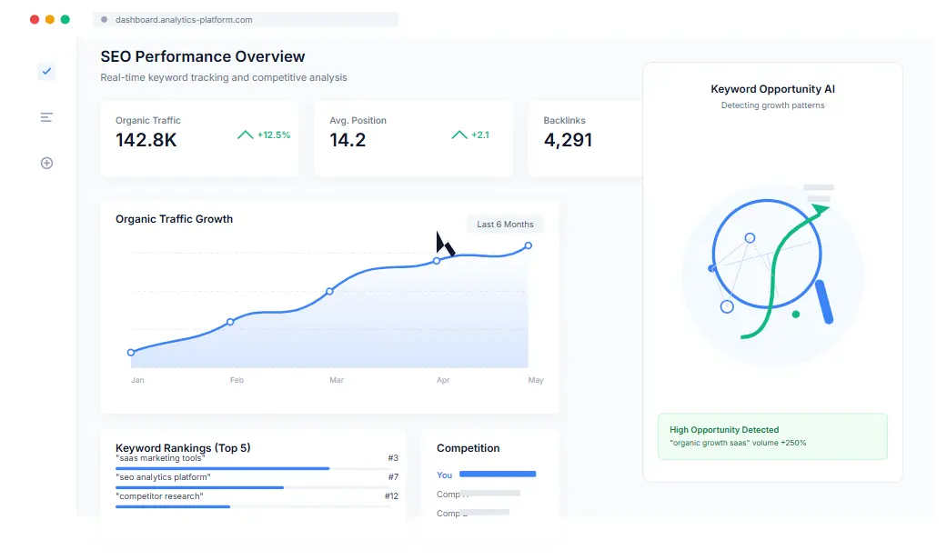
Task: Open the Last 6 Months range selector
Action: point(505,224)
